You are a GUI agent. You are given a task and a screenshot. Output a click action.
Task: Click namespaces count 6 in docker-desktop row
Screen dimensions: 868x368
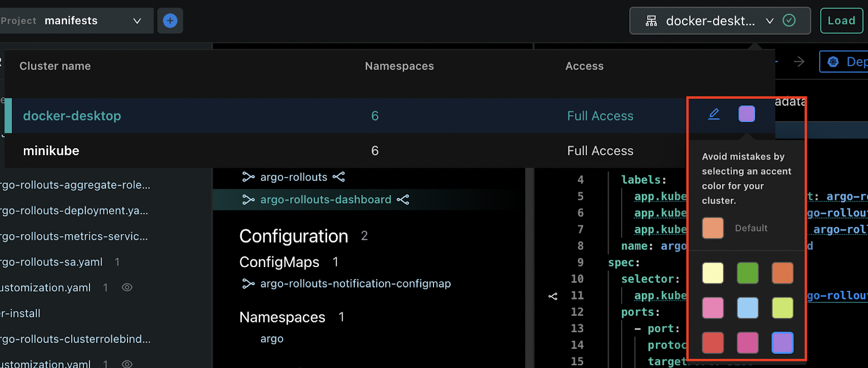pyautogui.click(x=375, y=116)
